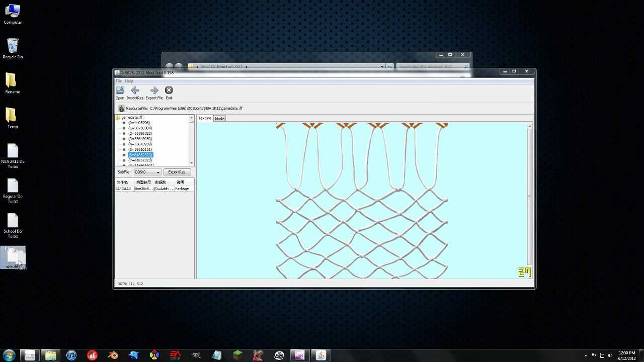Open the File menu

[x=119, y=81]
